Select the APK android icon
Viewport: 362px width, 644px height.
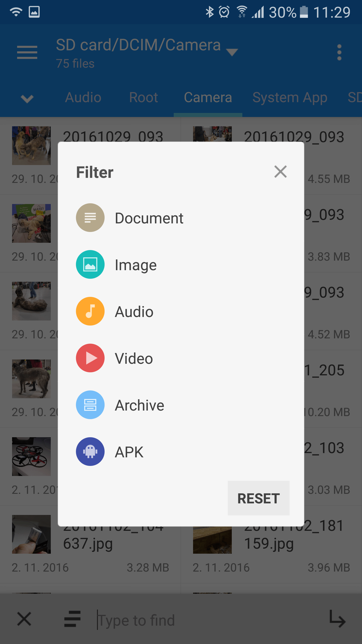(x=90, y=452)
